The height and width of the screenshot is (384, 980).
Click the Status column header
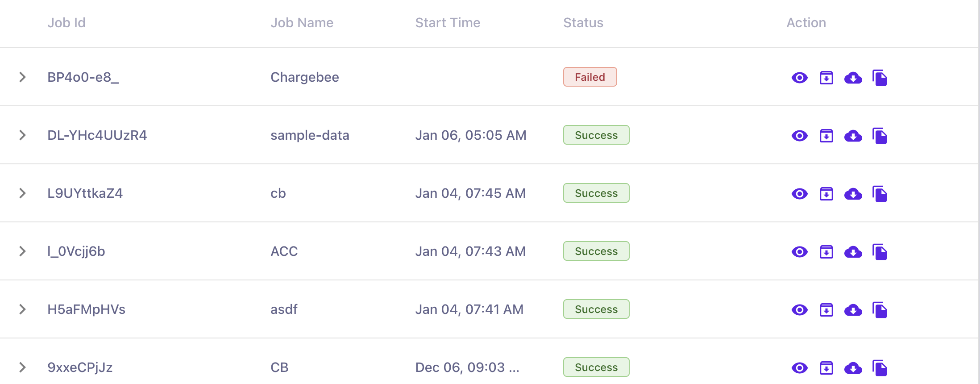[x=583, y=23]
